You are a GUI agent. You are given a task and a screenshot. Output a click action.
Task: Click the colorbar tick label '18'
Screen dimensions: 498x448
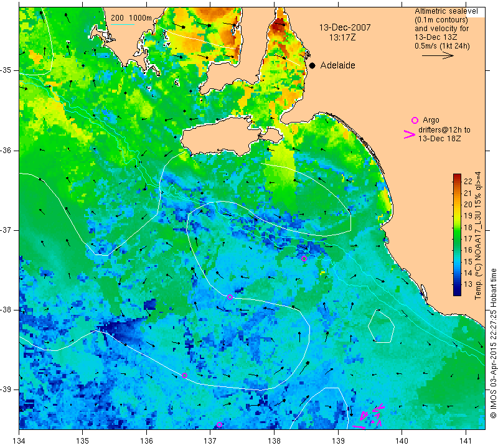(x=468, y=227)
